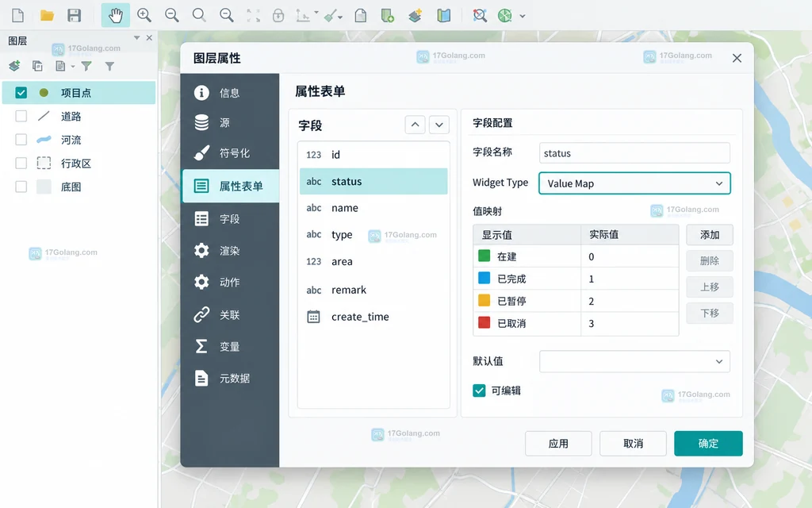Switch to the 符号化 tab
Viewport: 812px width, 508px height.
click(x=230, y=153)
